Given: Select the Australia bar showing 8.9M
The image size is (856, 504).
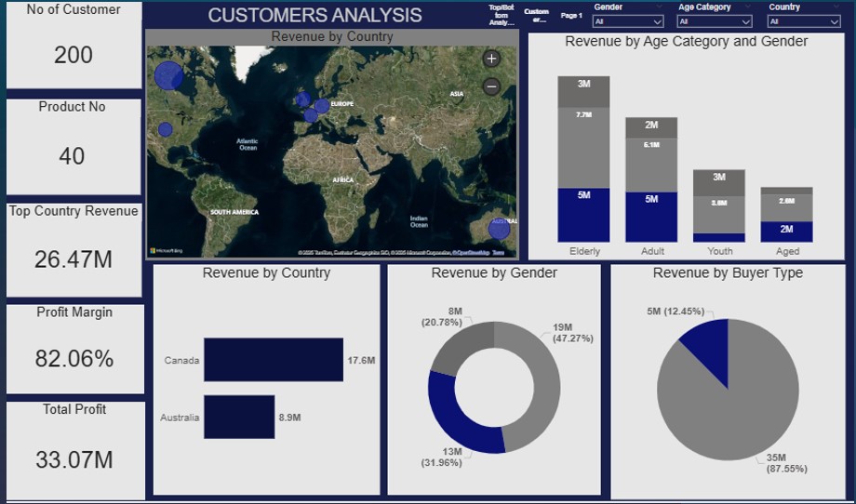Looking at the screenshot, I should (x=239, y=417).
